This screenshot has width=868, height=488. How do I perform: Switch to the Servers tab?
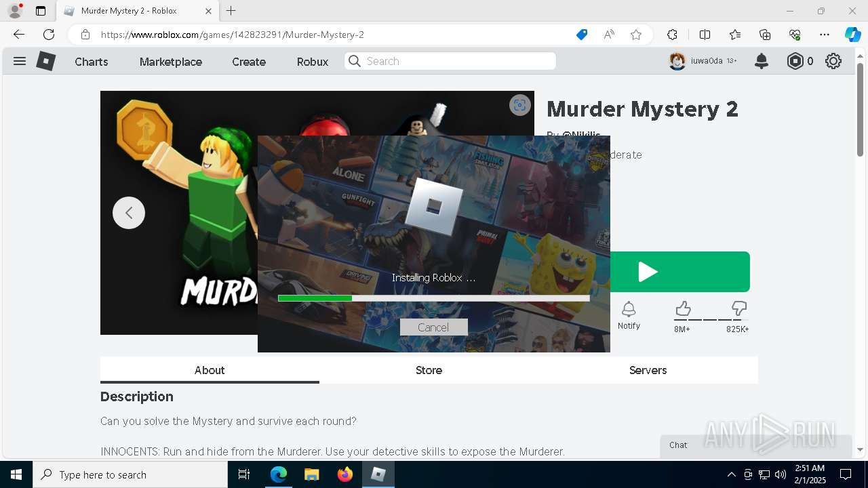[648, 370]
